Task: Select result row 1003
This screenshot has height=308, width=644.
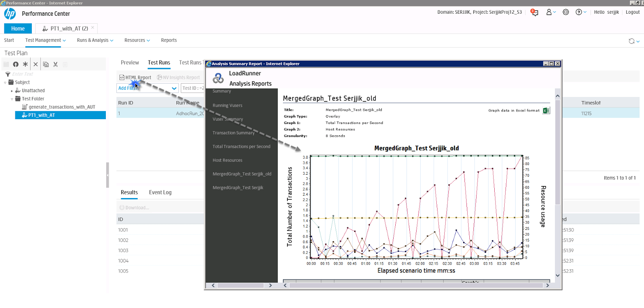Action: (123, 250)
